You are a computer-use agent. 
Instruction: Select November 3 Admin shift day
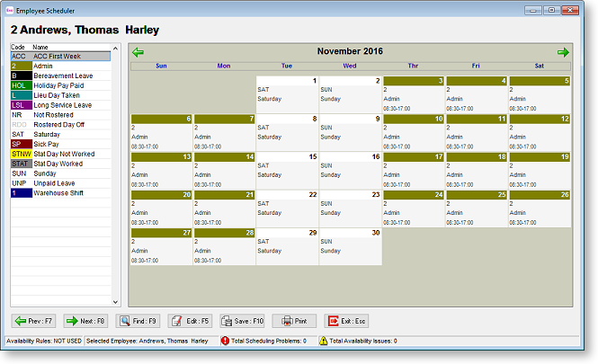click(413, 94)
